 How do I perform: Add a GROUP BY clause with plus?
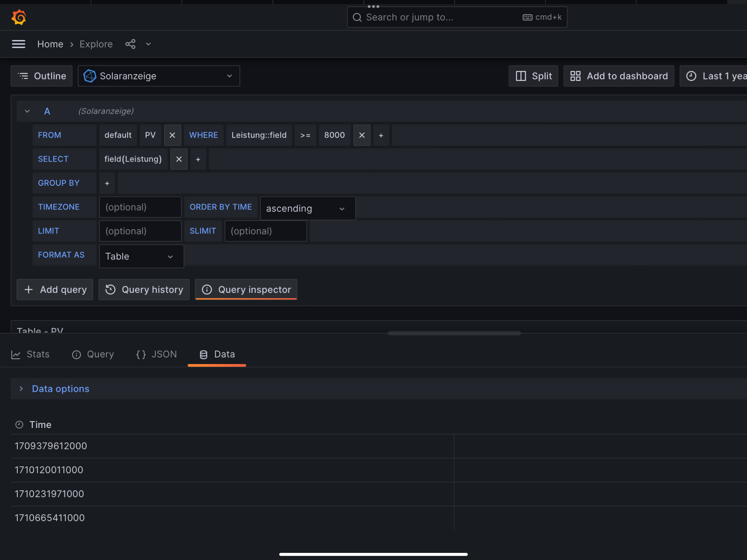coord(107,183)
